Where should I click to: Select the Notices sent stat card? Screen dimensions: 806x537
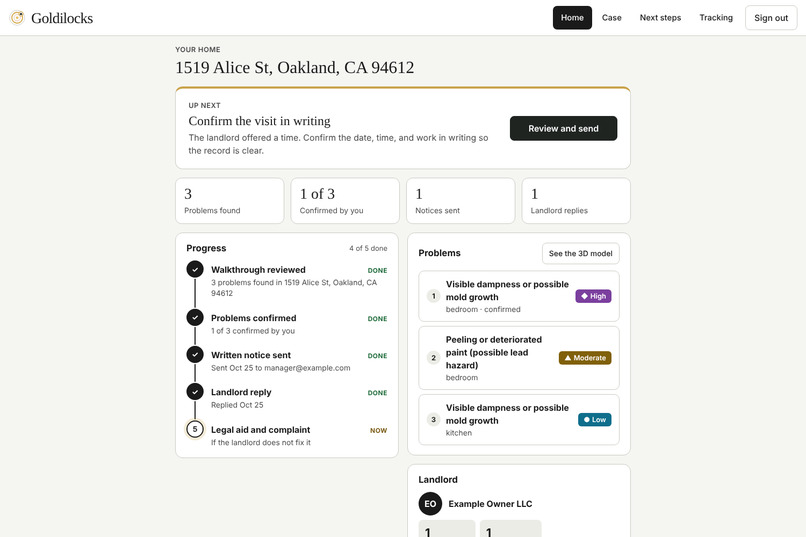coord(461,201)
